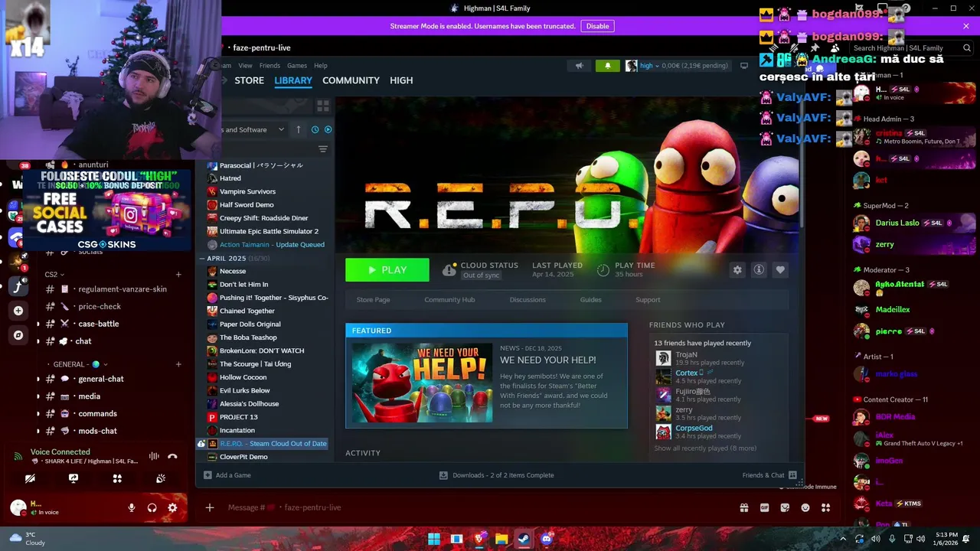The height and width of the screenshot is (551, 980).
Task: Open Discord mods-chat channel
Action: click(97, 431)
